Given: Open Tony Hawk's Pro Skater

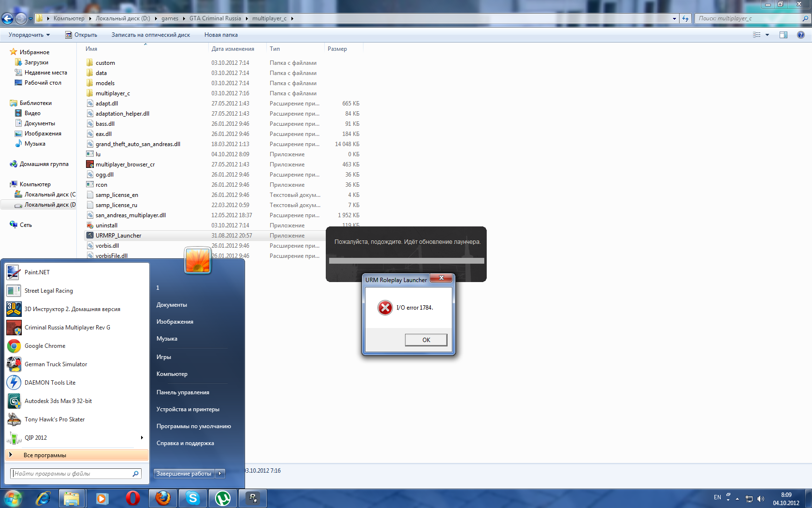Looking at the screenshot, I should tap(76, 419).
